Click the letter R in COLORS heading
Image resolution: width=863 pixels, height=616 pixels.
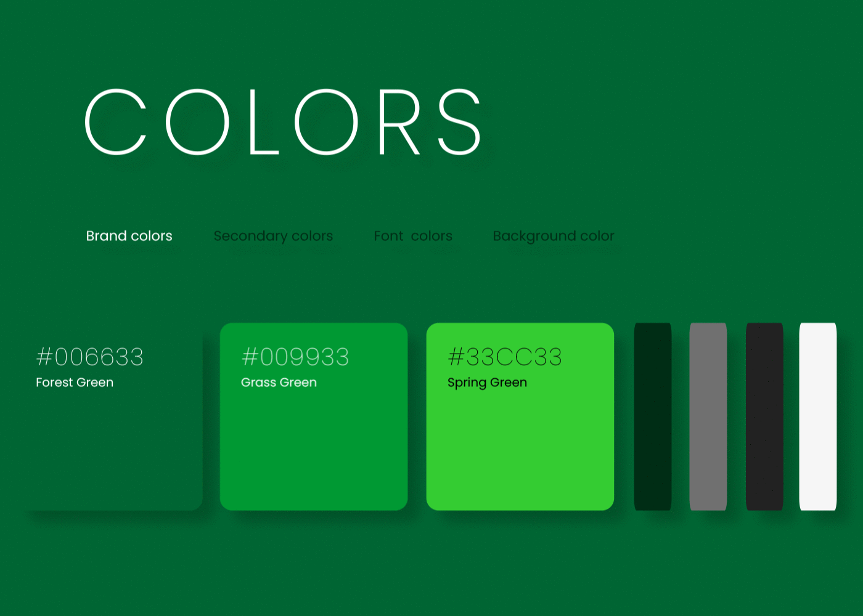point(399,122)
